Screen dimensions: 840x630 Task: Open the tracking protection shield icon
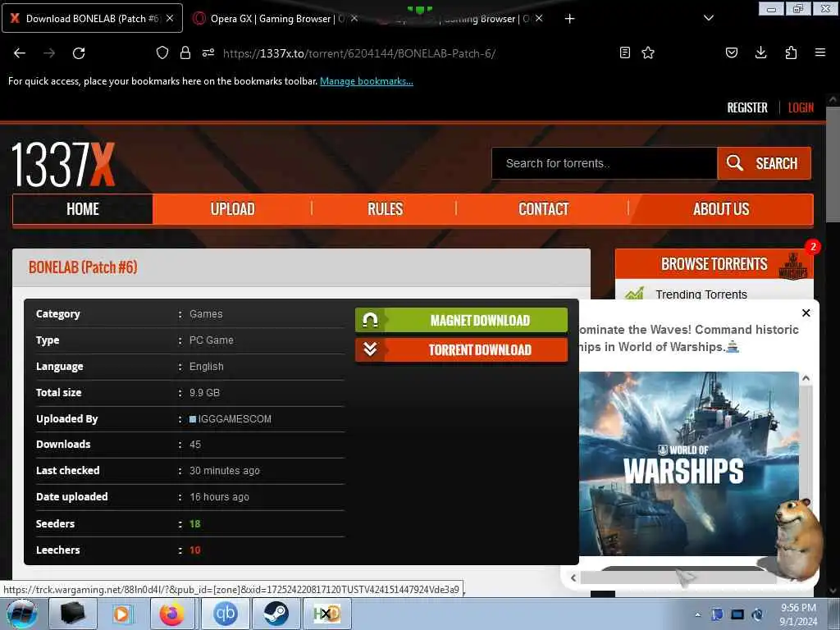click(x=162, y=52)
